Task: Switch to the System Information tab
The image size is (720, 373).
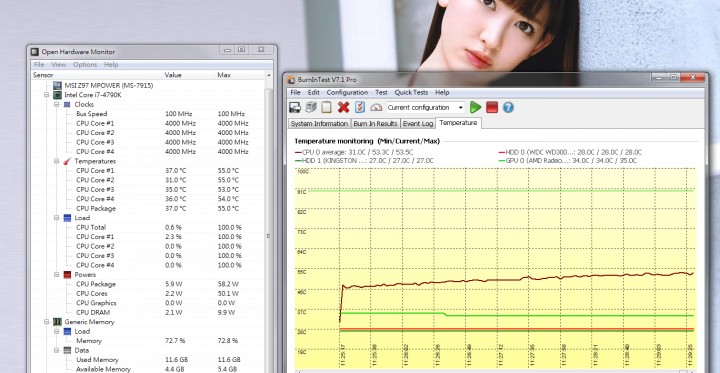Action: (x=320, y=124)
